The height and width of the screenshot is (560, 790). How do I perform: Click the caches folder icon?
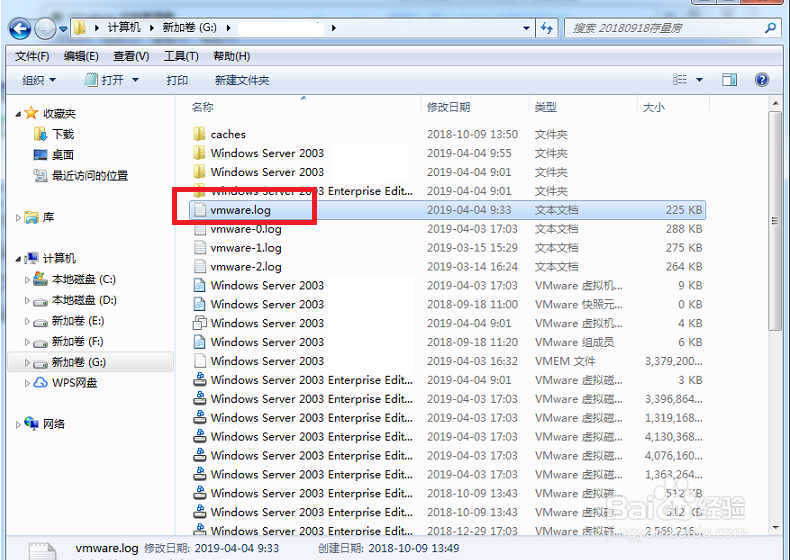point(200,134)
